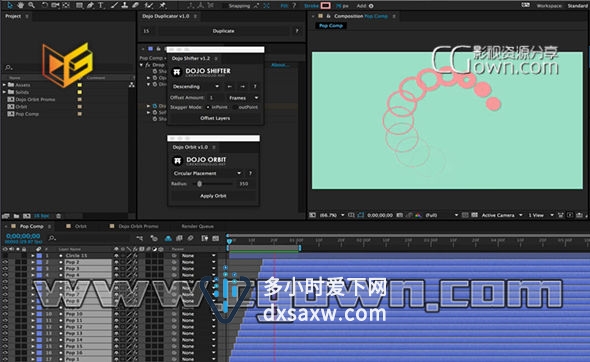Click the right arrow in Dojo Shifter
The width and height of the screenshot is (590, 362).
tap(242, 87)
